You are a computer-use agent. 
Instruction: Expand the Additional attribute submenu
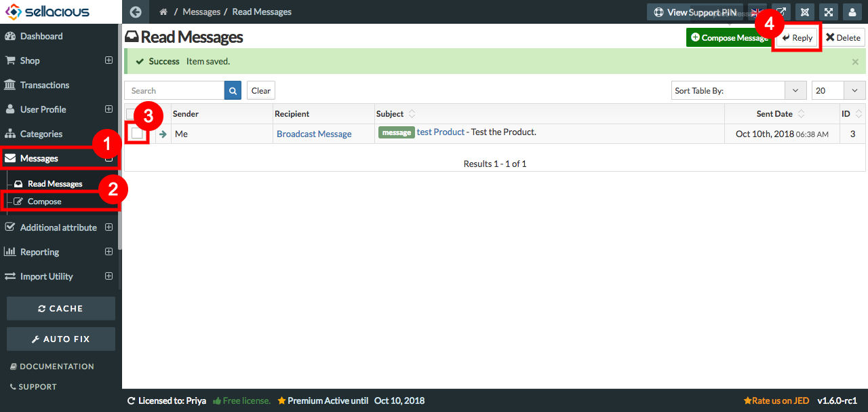(108, 227)
